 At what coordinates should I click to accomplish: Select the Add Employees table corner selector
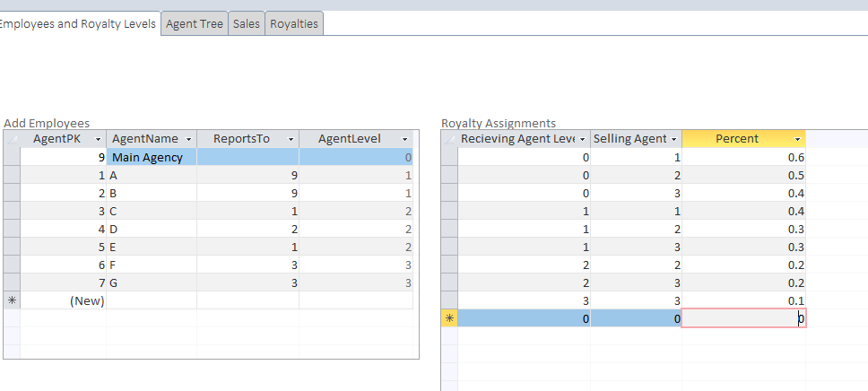coord(12,139)
